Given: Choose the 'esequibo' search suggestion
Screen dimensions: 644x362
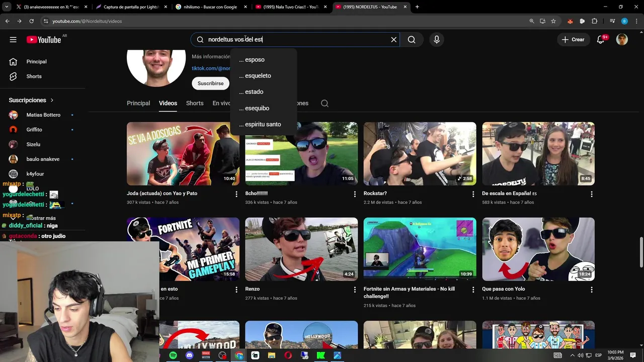Looking at the screenshot, I should [264, 108].
